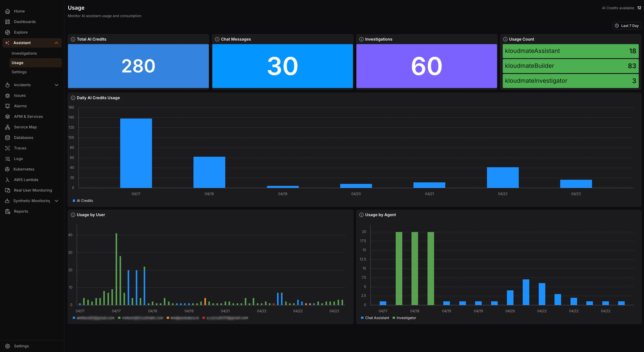644x352 pixels.
Task: Click the Logs search-list icon
Action: click(x=7, y=159)
